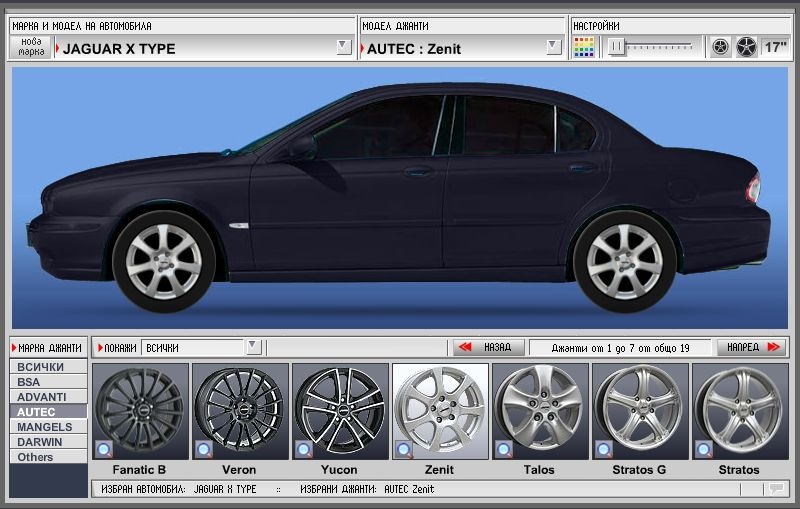Click the нова марка button
This screenshot has height=509, width=800.
[31, 47]
